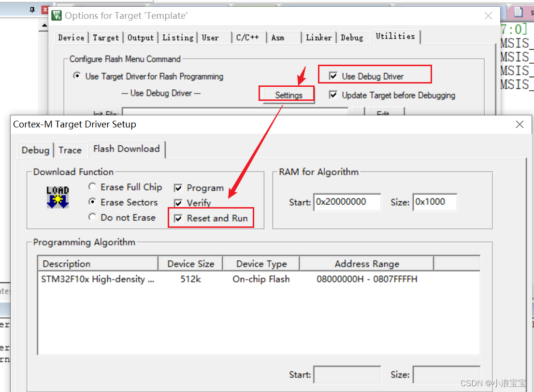Click the RAM for Algorithm Size field
This screenshot has width=534, height=392.
[x=435, y=202]
